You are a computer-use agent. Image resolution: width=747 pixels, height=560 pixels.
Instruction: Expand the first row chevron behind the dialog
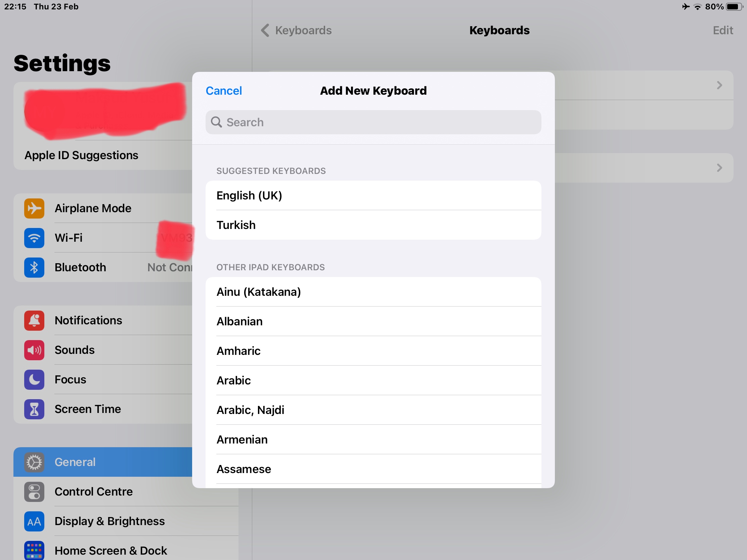719,85
